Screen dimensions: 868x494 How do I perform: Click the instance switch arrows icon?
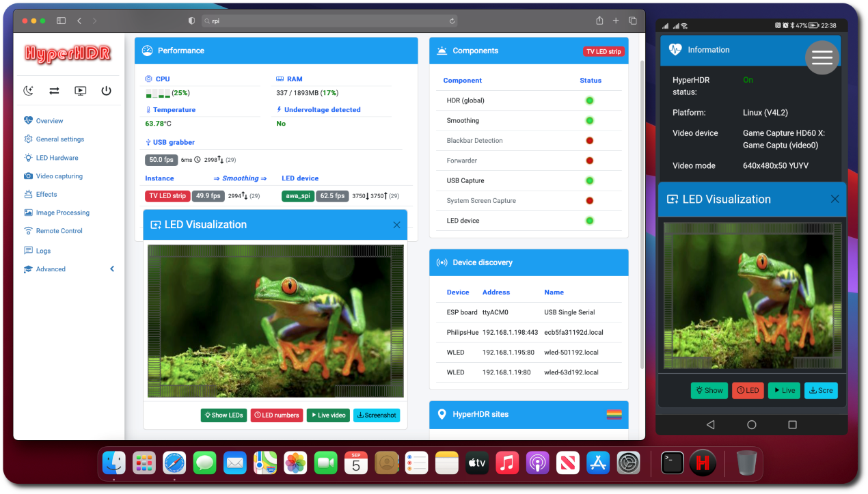54,91
